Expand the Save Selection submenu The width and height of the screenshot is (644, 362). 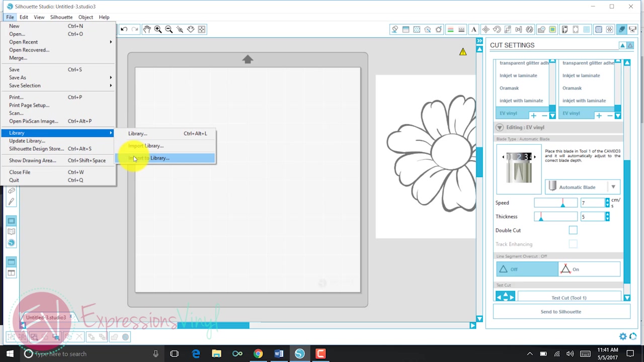click(x=58, y=85)
